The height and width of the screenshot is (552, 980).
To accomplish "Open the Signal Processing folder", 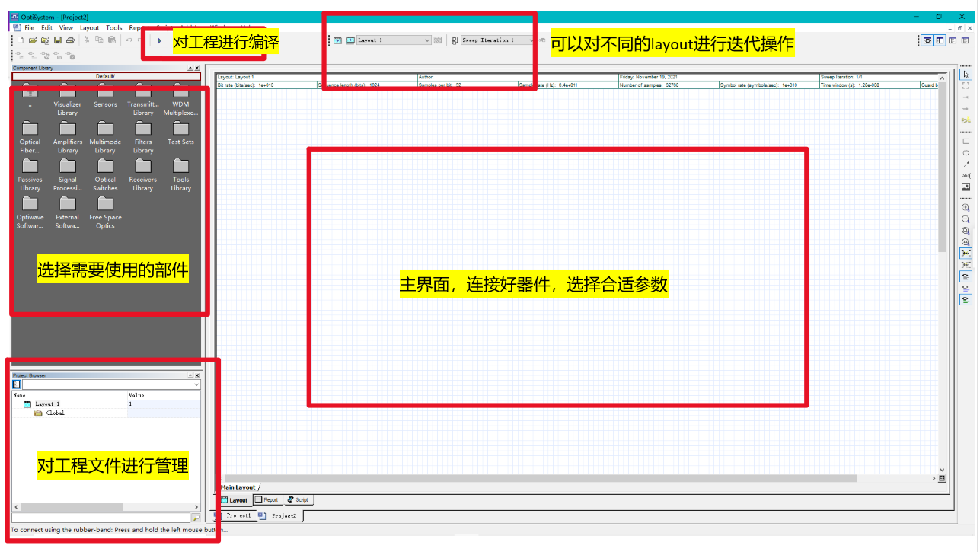I will [68, 175].
